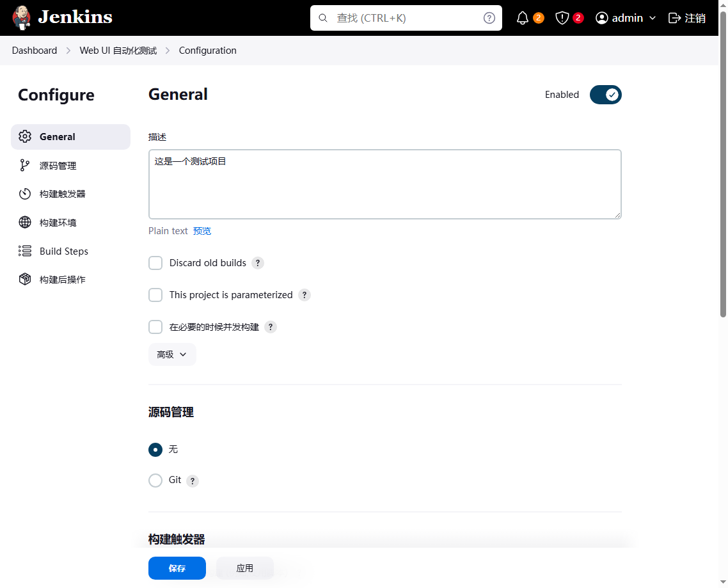Viewport: 728px width, 588px height.
Task: Open the notifications bell
Action: pyautogui.click(x=522, y=18)
